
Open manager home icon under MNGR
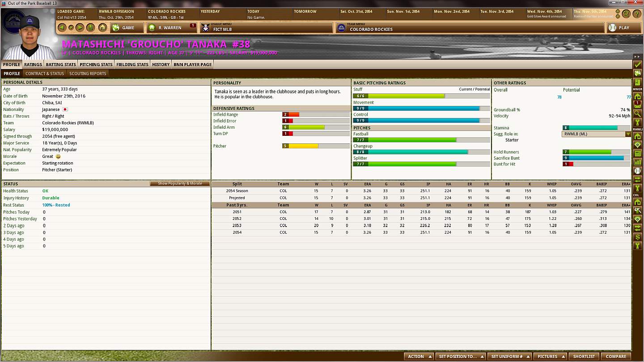(638, 97)
